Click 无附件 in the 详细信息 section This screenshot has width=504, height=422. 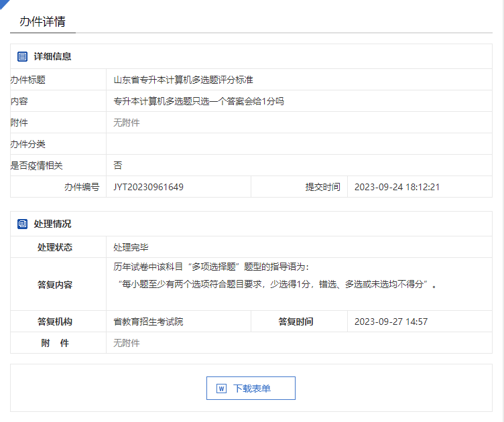point(126,123)
